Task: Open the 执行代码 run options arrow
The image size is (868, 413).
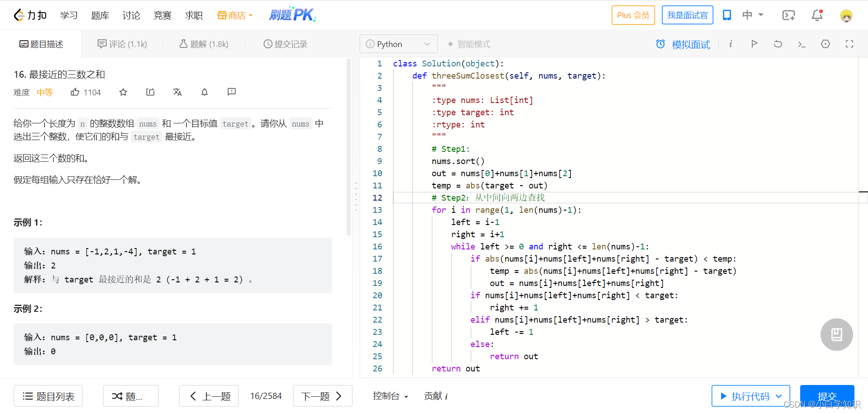Action: coord(779,396)
